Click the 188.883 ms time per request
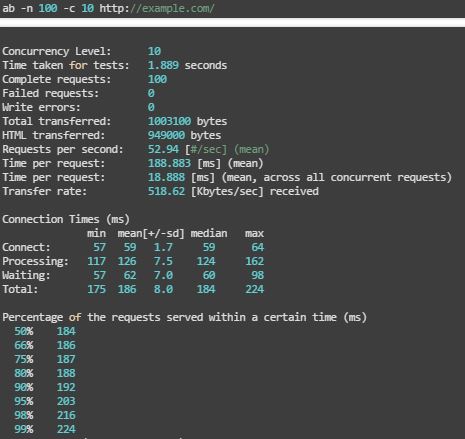Image resolution: width=465 pixels, height=439 pixels. click(169, 163)
